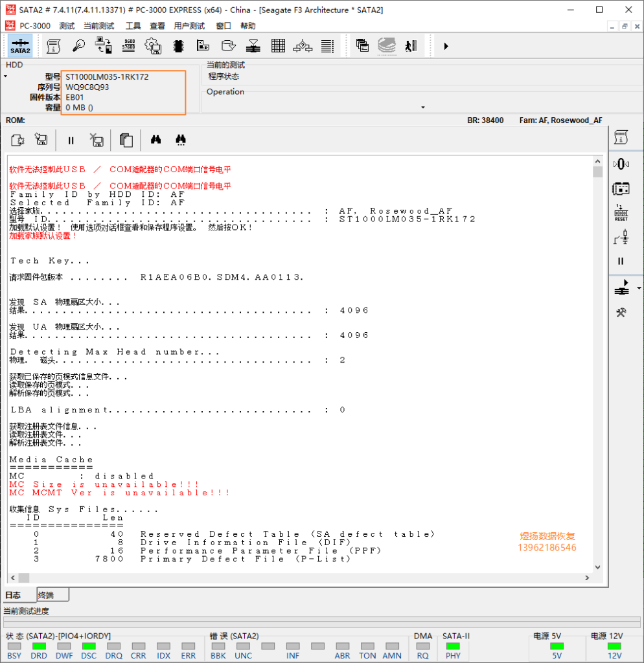Copy the log using the two-pages icon
644x663 pixels.
[x=126, y=140]
